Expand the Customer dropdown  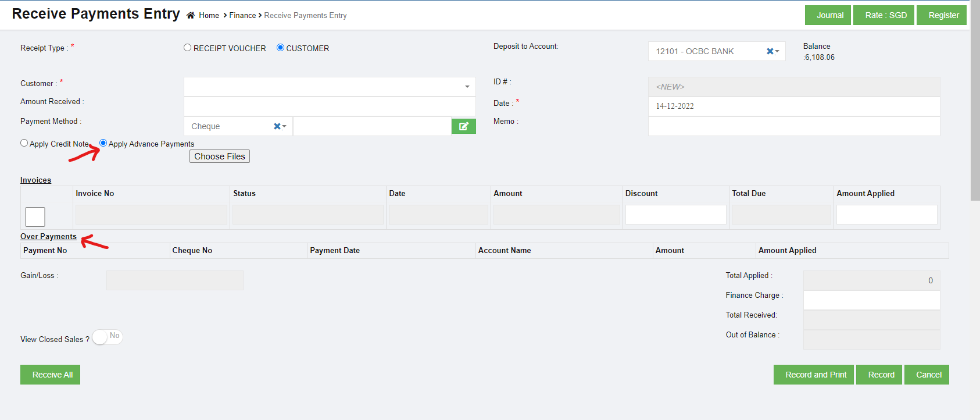tap(467, 87)
